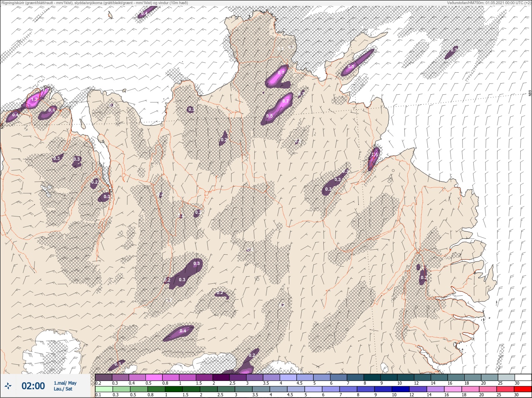Pick the top-row dark purple swatch labeled 2

[222, 377]
